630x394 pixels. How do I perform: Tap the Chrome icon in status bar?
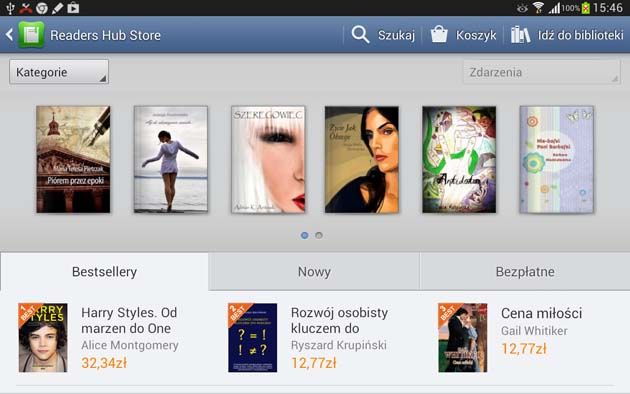click(42, 8)
